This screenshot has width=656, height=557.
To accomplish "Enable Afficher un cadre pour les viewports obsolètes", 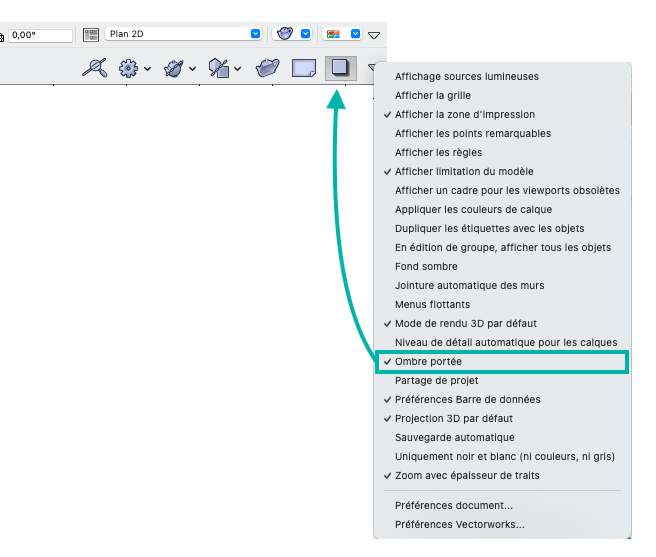I will click(502, 190).
